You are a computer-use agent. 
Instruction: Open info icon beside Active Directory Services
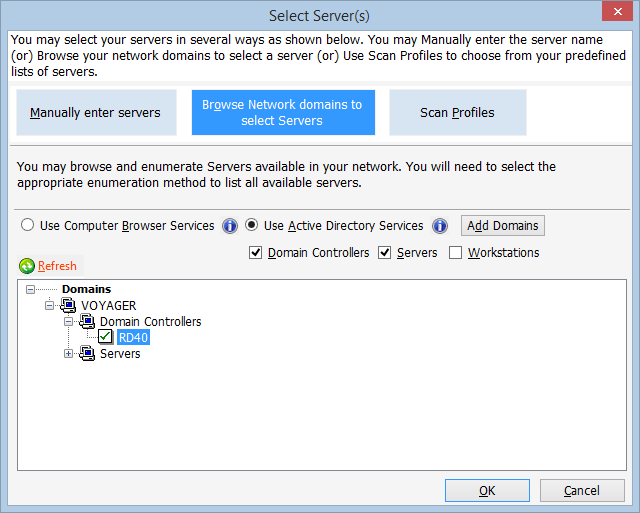(x=440, y=226)
